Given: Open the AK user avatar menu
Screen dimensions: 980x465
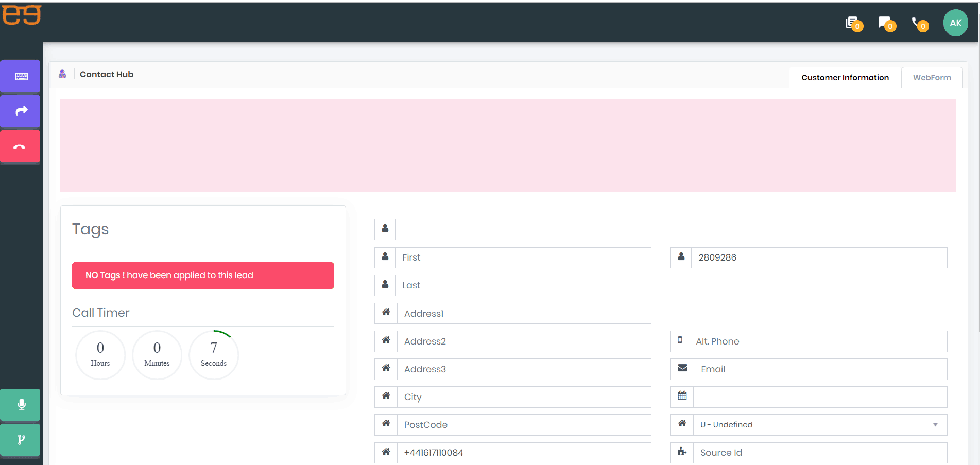Looking at the screenshot, I should pos(955,23).
